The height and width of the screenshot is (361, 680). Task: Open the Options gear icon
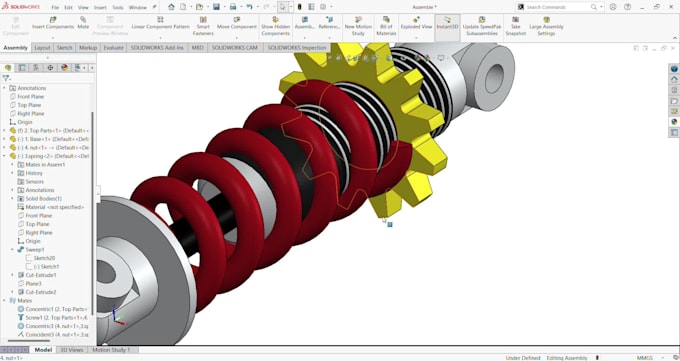tap(323, 7)
